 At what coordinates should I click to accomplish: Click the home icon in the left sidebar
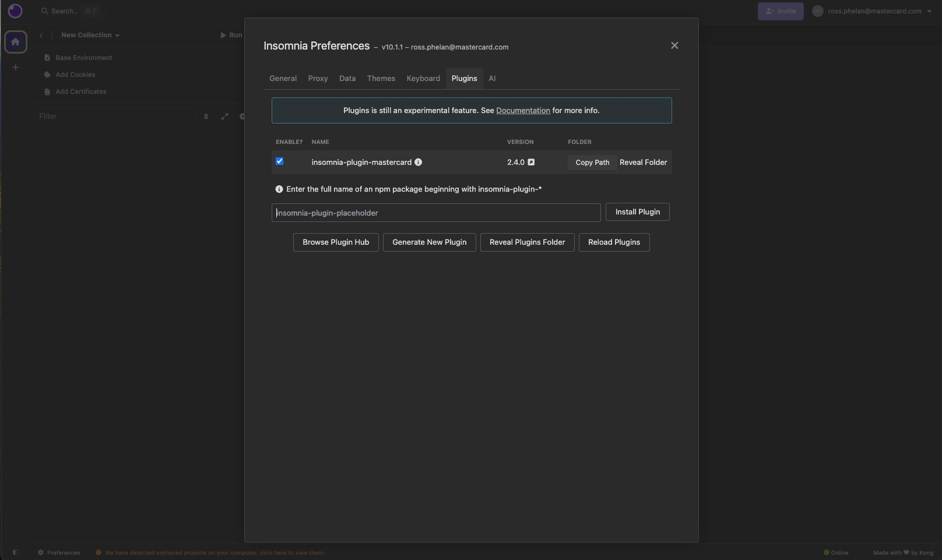[x=16, y=42]
